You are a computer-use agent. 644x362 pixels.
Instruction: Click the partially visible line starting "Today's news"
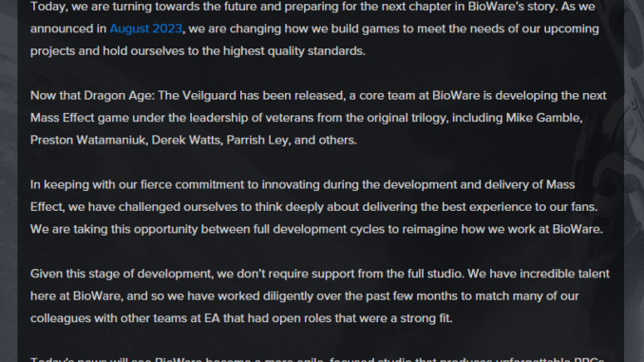pos(317,359)
